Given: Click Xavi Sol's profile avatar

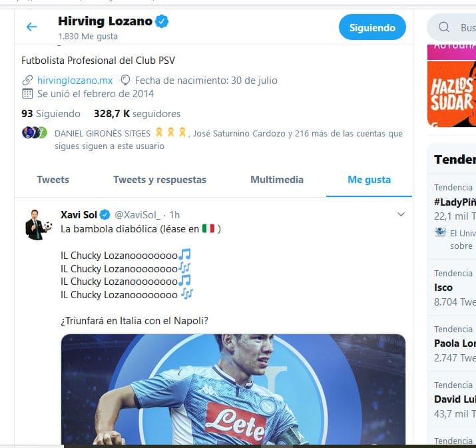Looking at the screenshot, I should (x=37, y=224).
